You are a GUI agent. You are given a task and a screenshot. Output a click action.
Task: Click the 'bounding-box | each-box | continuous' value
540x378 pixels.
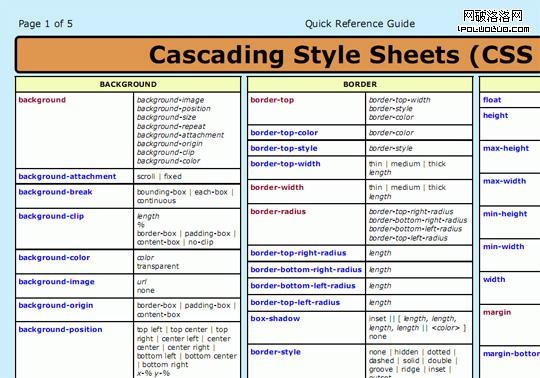(185, 196)
